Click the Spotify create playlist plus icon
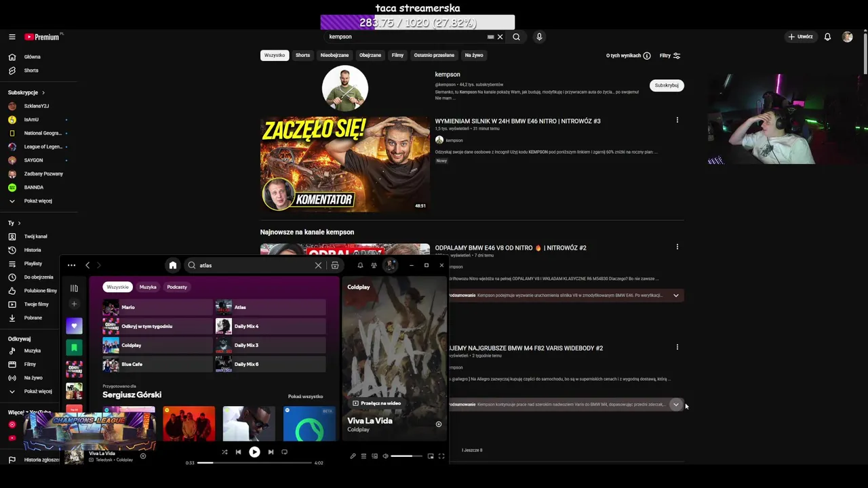868x488 pixels. [74, 304]
